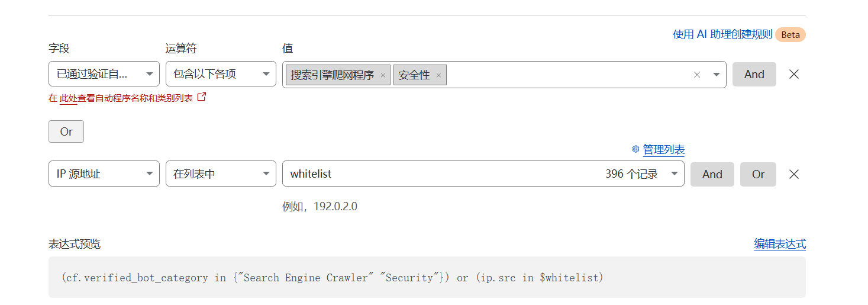Delete the first rule row
Screen dimensions: 868x305
(x=794, y=75)
